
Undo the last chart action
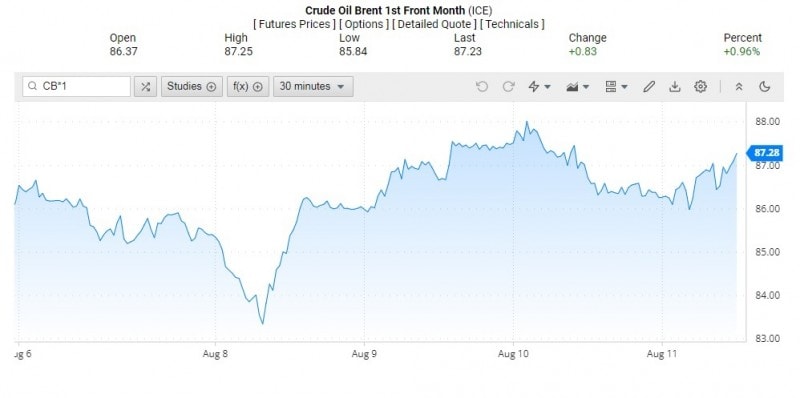[x=482, y=87]
